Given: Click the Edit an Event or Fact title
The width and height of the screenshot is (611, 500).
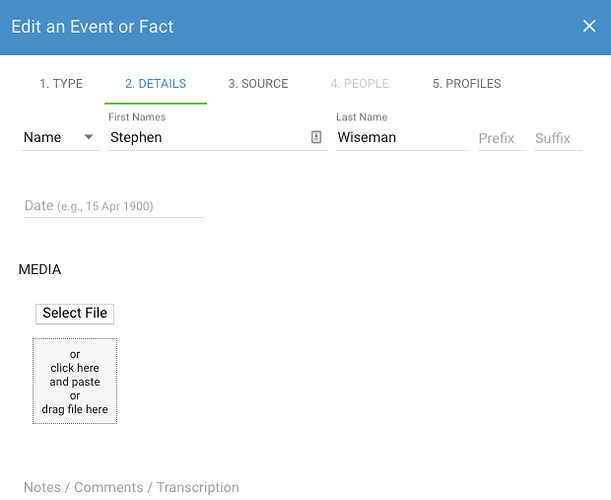Looking at the screenshot, I should [92, 27].
